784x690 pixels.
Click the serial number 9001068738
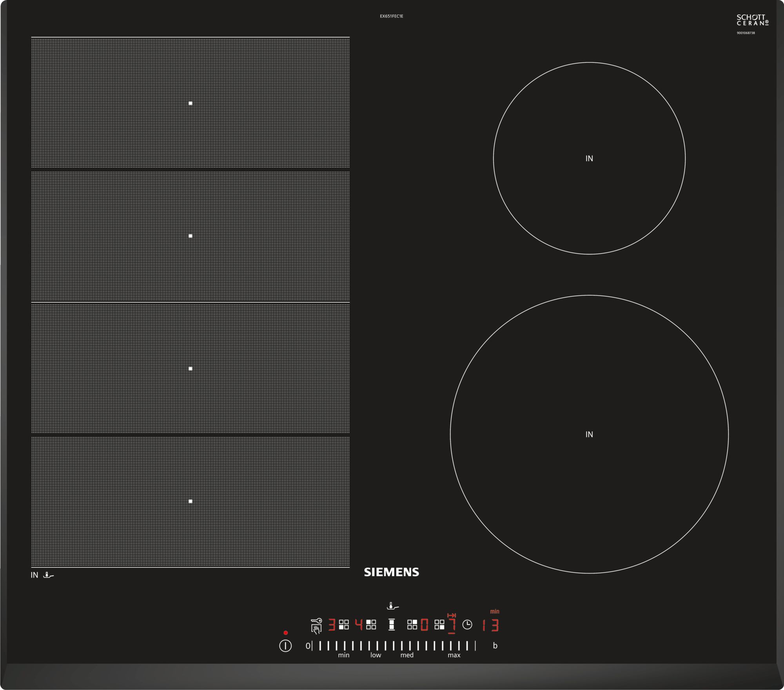click(746, 33)
